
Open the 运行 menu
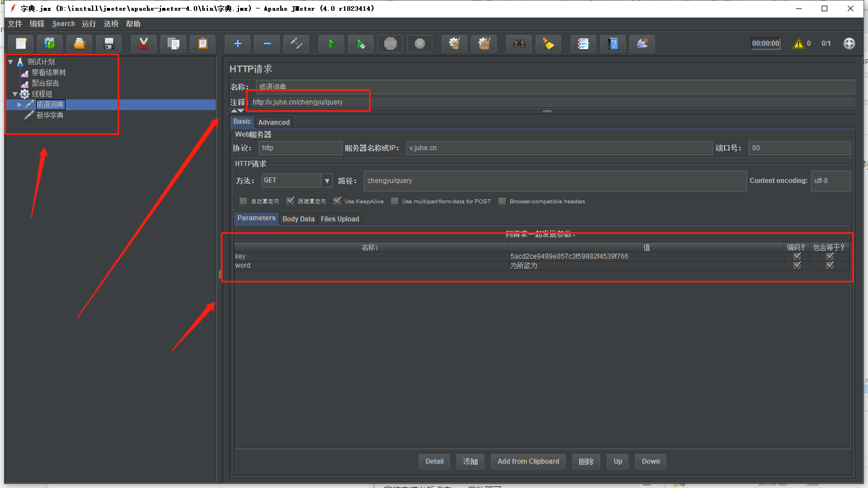click(x=89, y=24)
